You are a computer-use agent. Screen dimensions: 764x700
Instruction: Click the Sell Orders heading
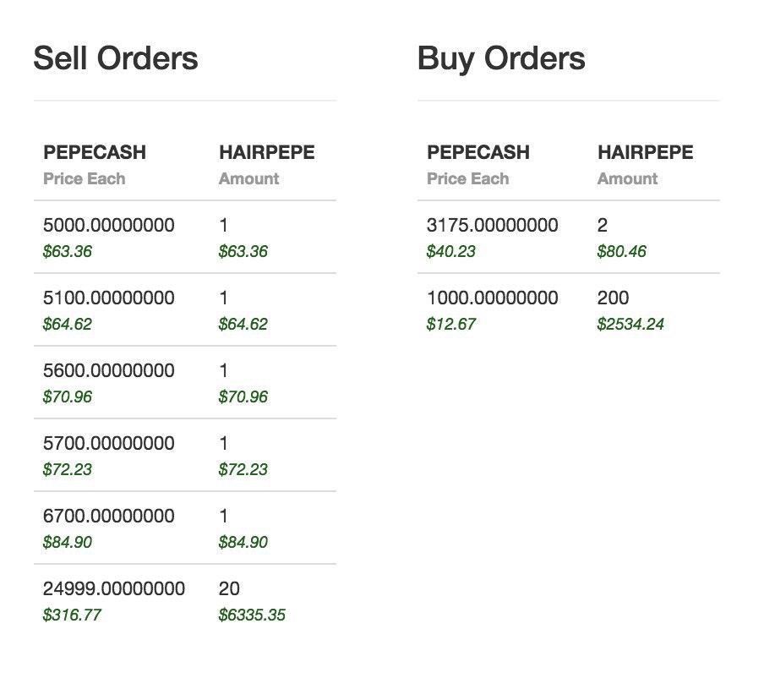[x=116, y=58]
